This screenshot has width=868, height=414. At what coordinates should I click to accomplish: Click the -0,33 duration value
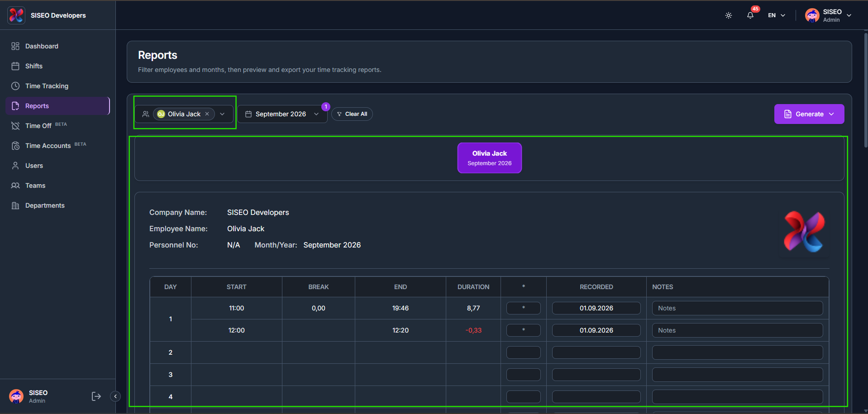[473, 330]
